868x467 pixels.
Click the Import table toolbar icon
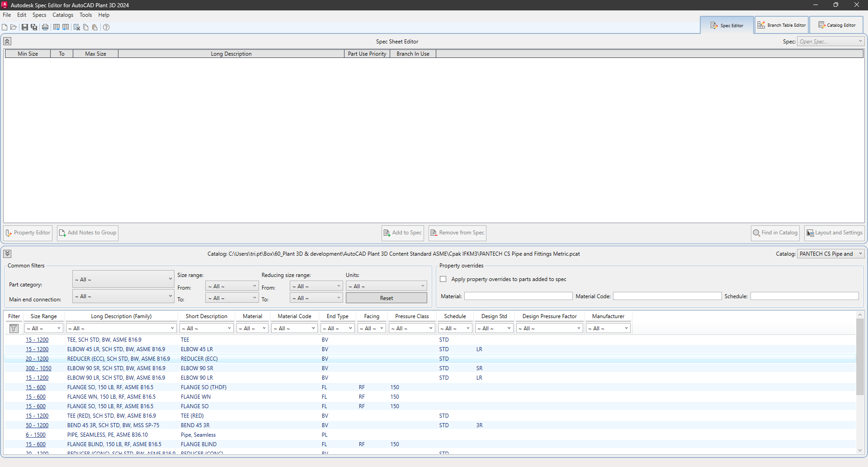[x=66, y=27]
